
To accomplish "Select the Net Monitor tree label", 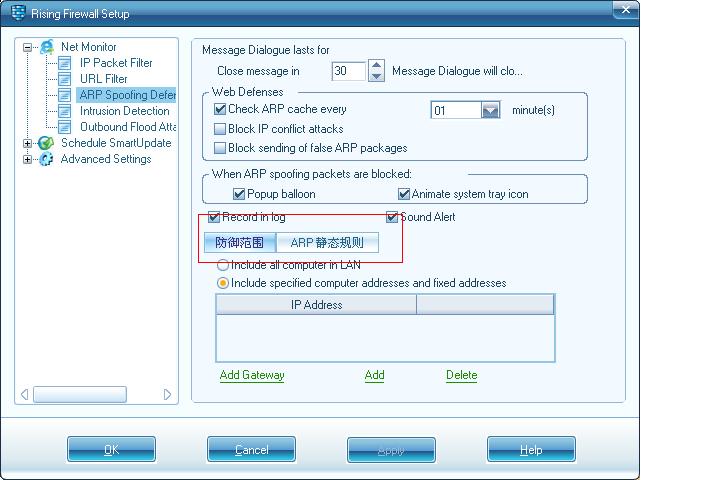I will click(88, 47).
